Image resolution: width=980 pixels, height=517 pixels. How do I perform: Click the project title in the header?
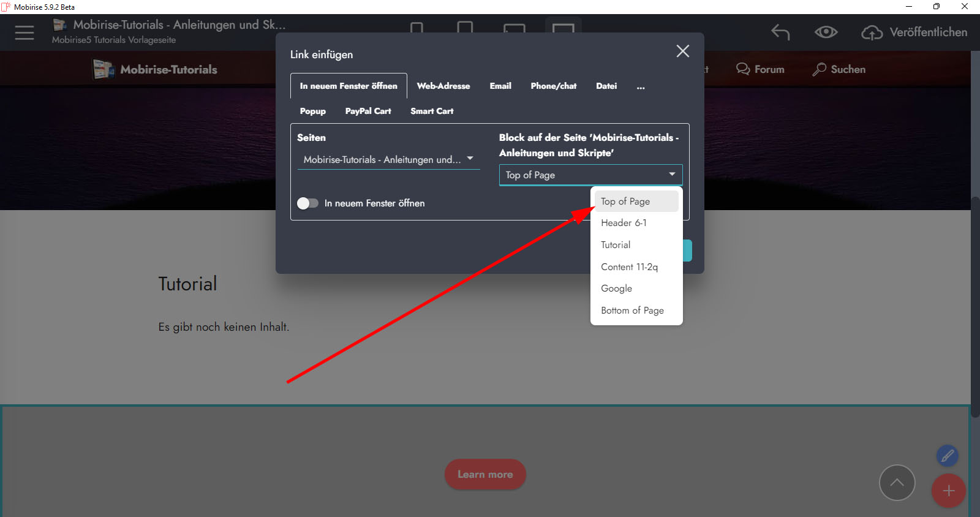pos(179,25)
